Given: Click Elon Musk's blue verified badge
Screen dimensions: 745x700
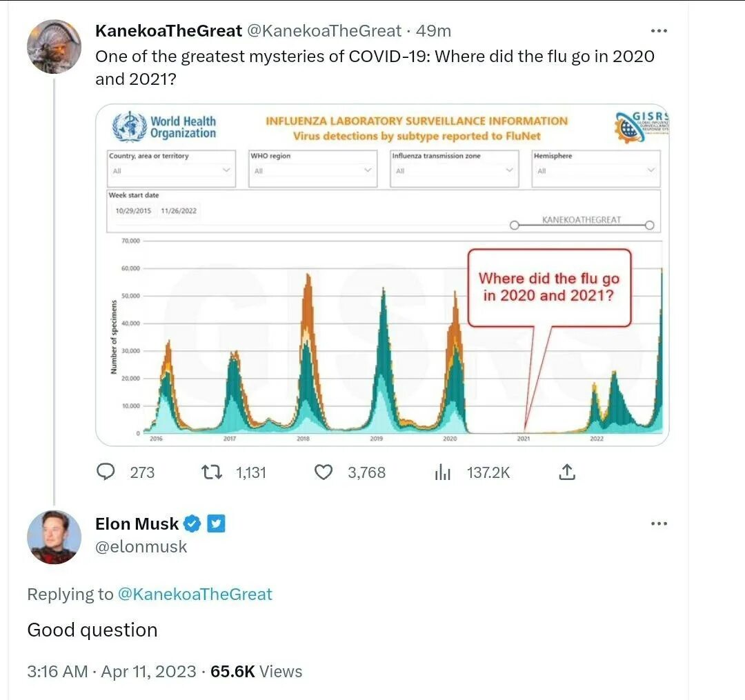Looking at the screenshot, I should (x=192, y=524).
